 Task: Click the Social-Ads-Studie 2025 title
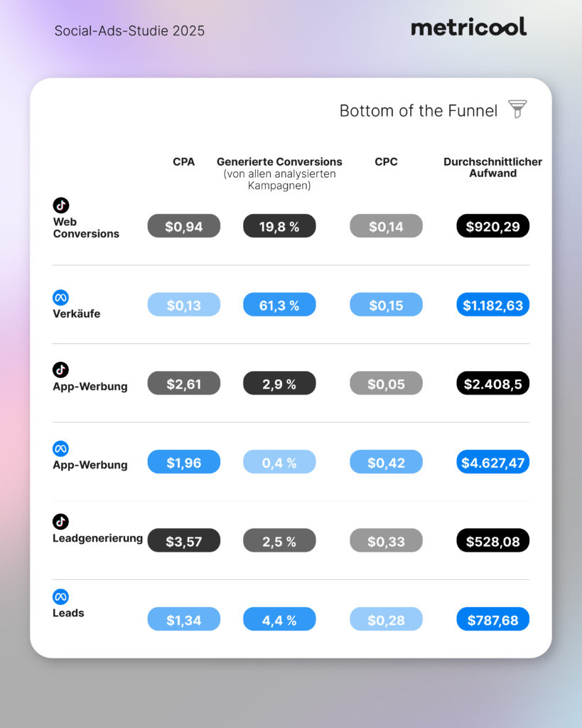(x=129, y=31)
